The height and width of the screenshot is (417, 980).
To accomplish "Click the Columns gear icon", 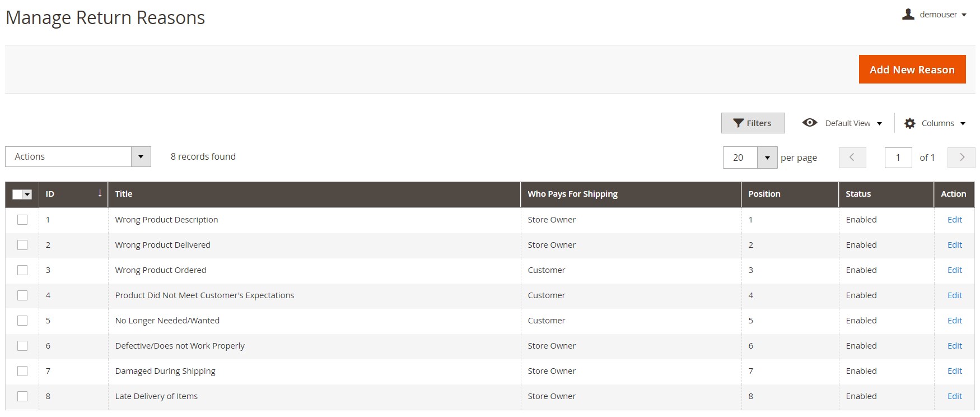I will (910, 123).
